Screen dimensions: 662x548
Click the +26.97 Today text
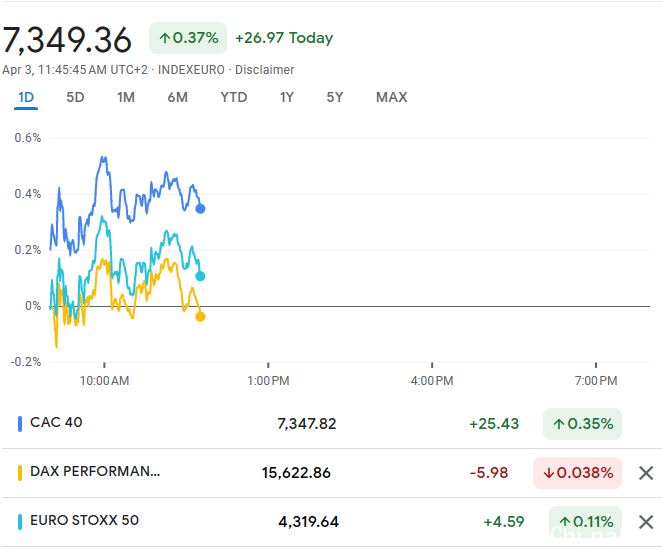pyautogui.click(x=284, y=38)
